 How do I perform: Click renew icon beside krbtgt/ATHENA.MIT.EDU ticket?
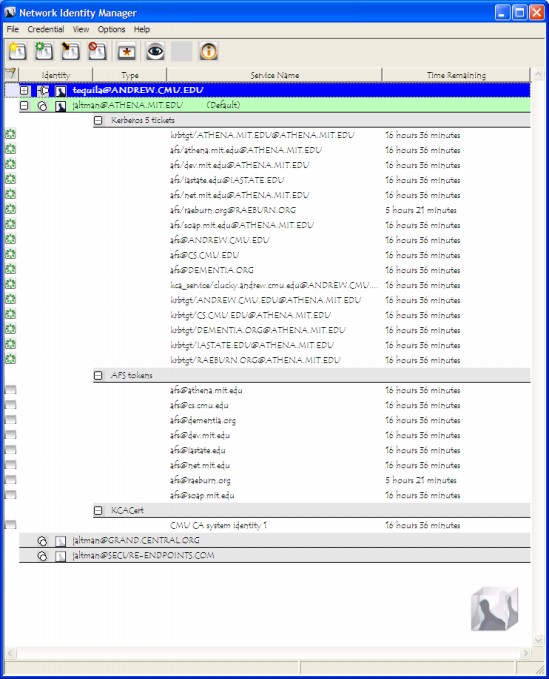[x=10, y=135]
